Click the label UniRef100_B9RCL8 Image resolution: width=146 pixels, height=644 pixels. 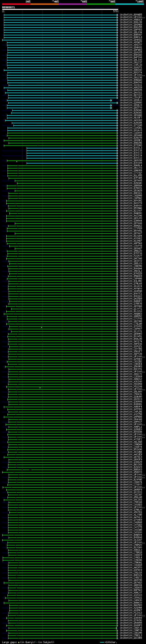click(131, 37)
